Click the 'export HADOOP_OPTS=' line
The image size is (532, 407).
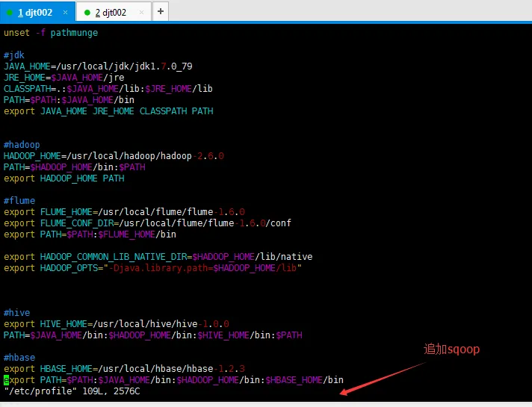[152, 267]
